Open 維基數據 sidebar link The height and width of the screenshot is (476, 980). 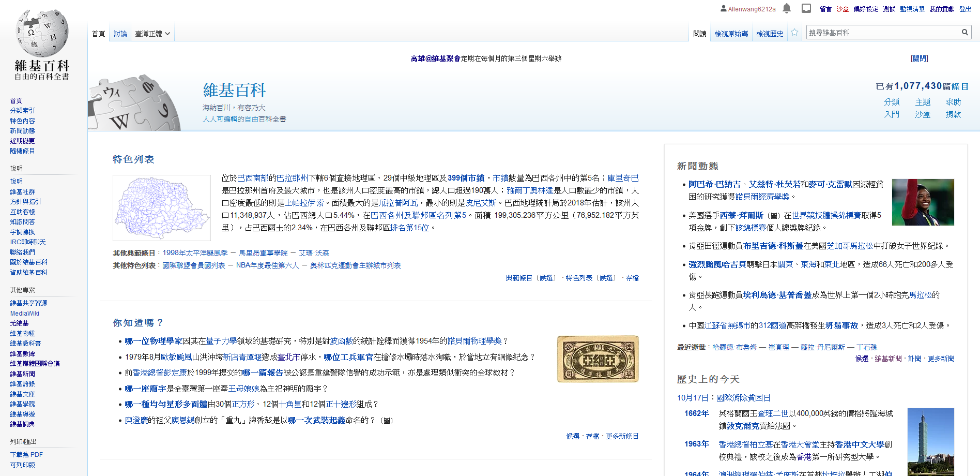tap(23, 354)
